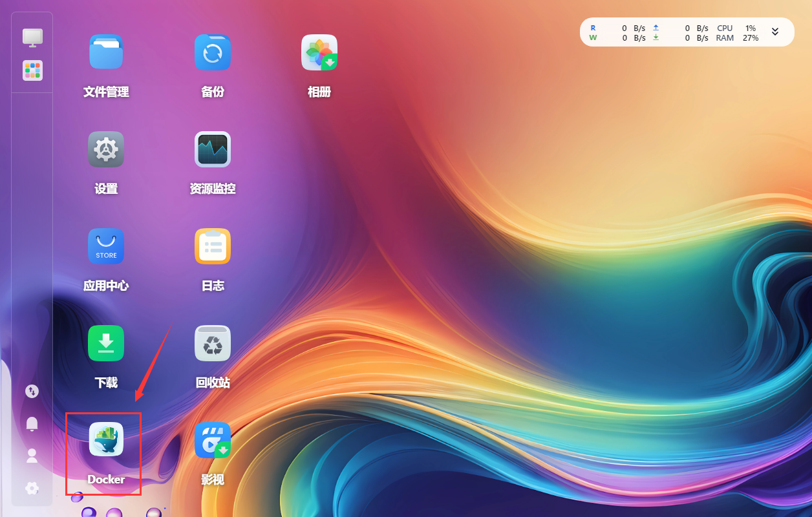
Task: Click the RAM 27% reading
Action: (737, 38)
